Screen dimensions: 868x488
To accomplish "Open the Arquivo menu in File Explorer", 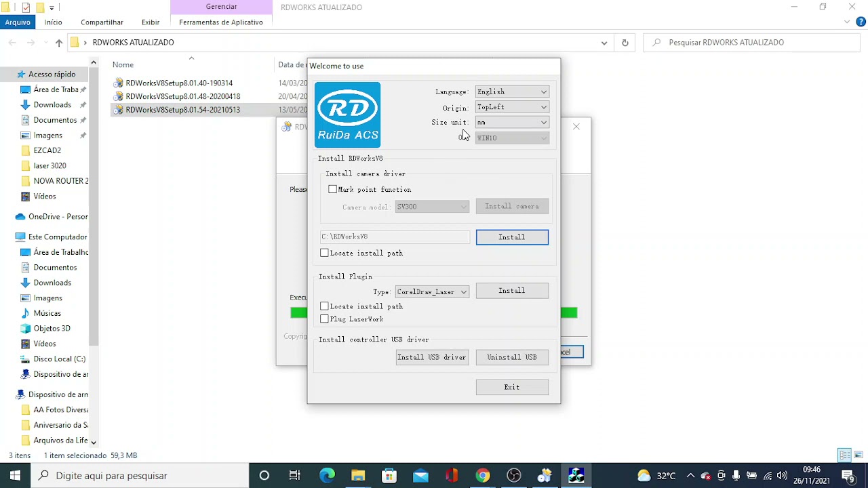I will [x=18, y=22].
